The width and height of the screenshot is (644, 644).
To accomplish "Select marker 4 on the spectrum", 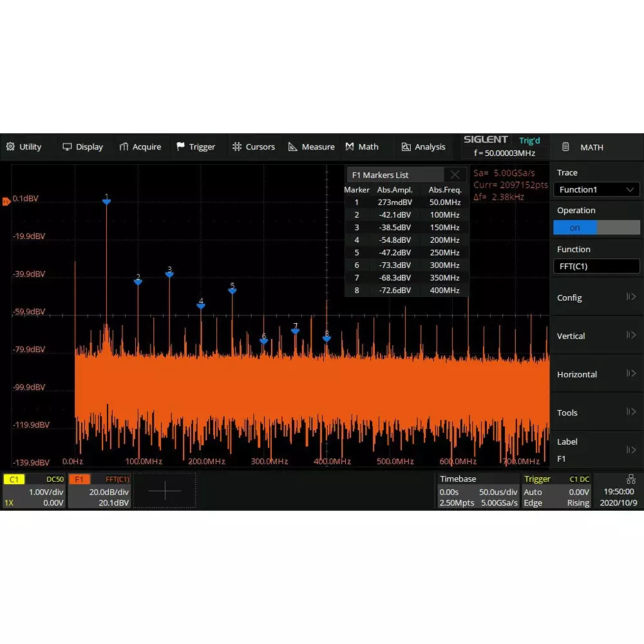I will pos(201,305).
